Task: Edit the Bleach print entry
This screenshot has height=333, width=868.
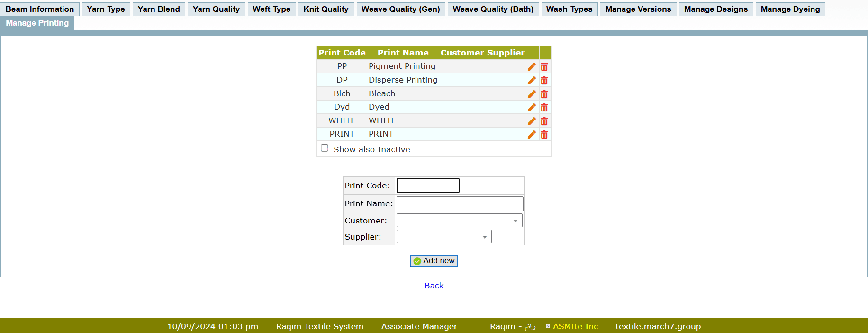Action: click(532, 94)
